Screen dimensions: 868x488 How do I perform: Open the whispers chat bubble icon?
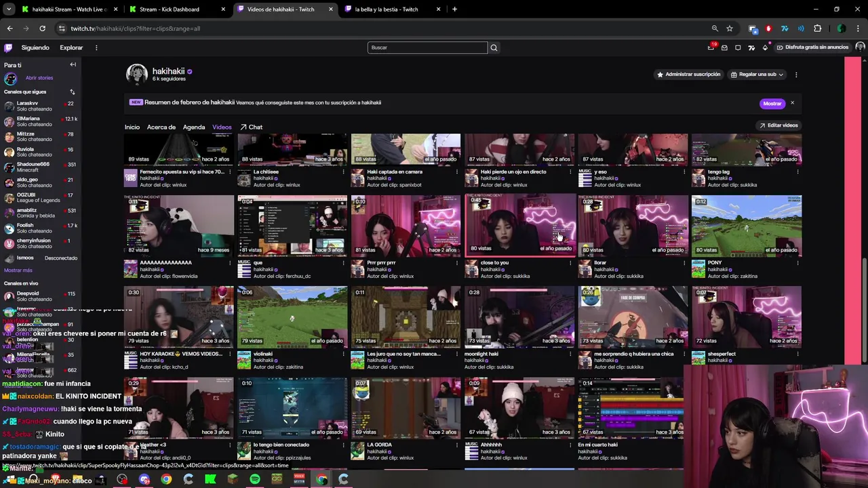pos(738,47)
